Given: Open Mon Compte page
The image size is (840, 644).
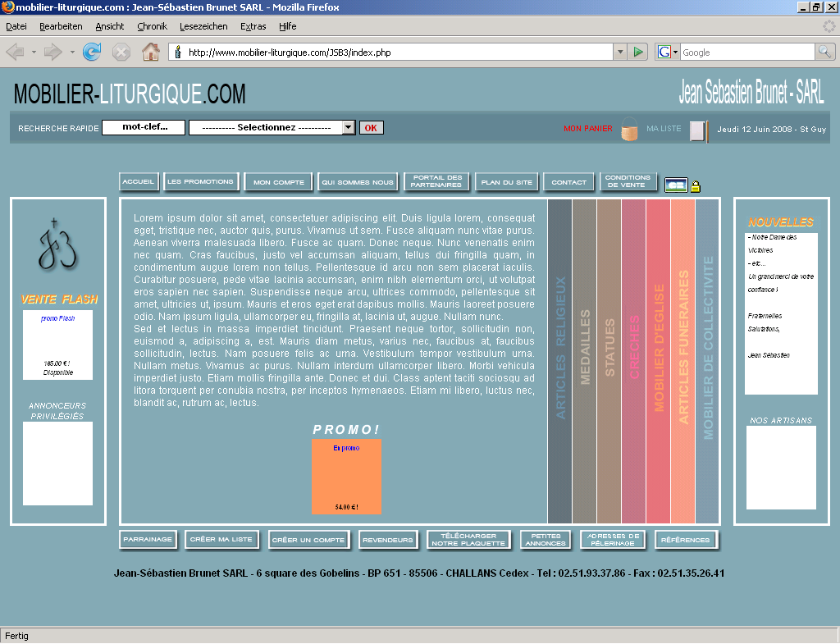Looking at the screenshot, I should tap(279, 182).
